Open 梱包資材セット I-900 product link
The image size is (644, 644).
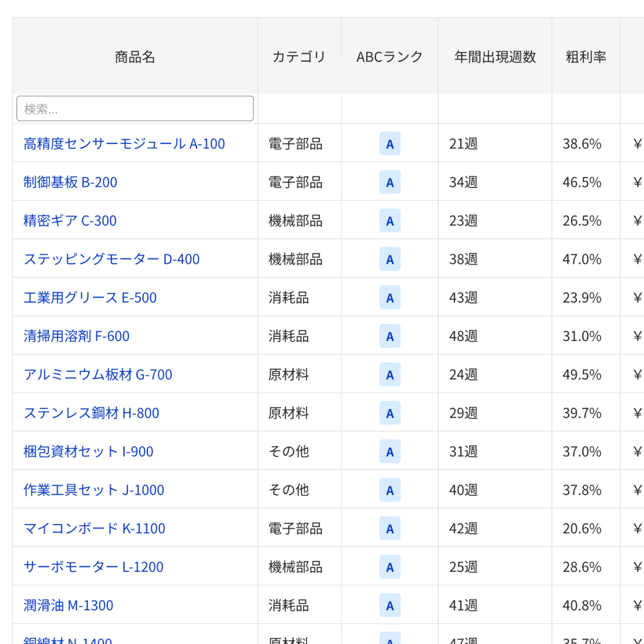pos(88,451)
